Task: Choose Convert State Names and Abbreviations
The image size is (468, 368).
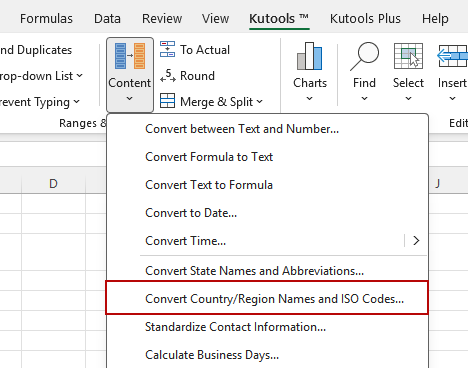Action: click(x=267, y=271)
